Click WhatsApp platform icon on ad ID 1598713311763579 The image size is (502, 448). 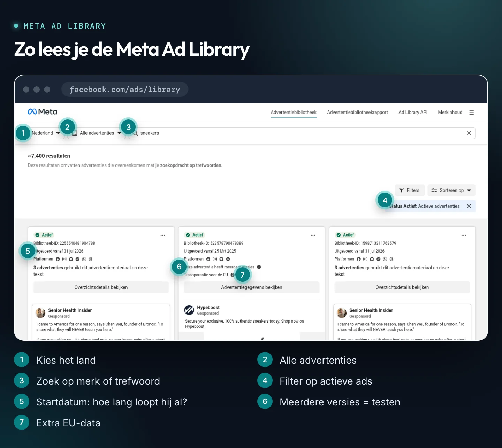[x=385, y=259]
